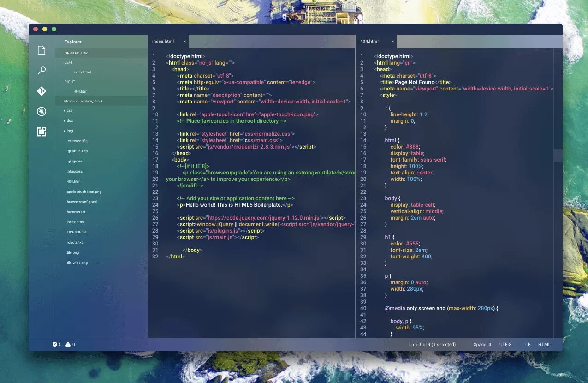588x383 pixels.
Task: Select index.html under LEFT open editors
Action: [82, 72]
